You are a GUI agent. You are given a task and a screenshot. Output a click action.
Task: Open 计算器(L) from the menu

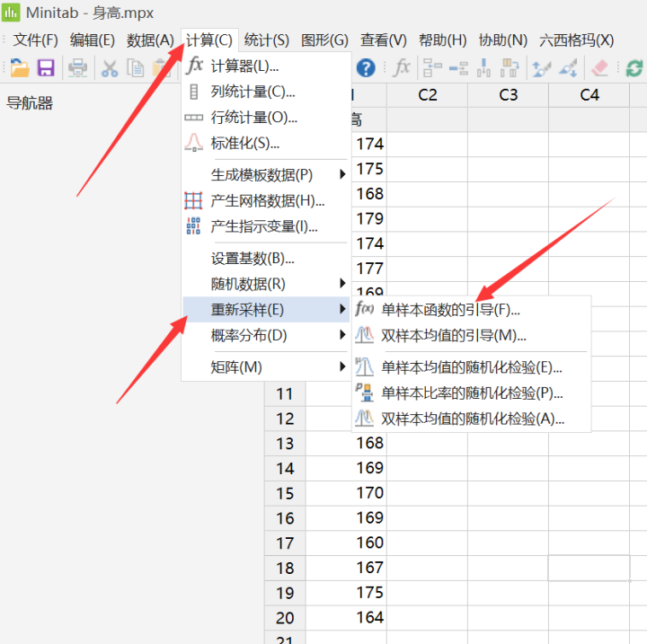tap(266, 66)
